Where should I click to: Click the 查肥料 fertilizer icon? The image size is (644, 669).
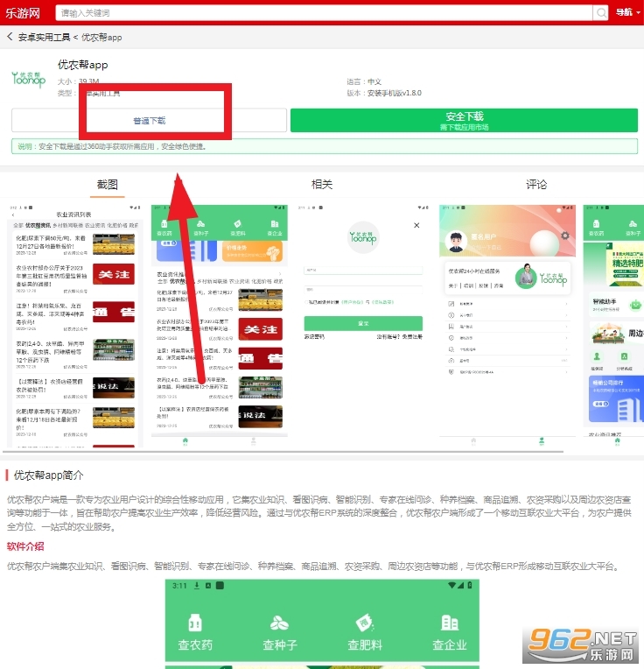pos(365,632)
